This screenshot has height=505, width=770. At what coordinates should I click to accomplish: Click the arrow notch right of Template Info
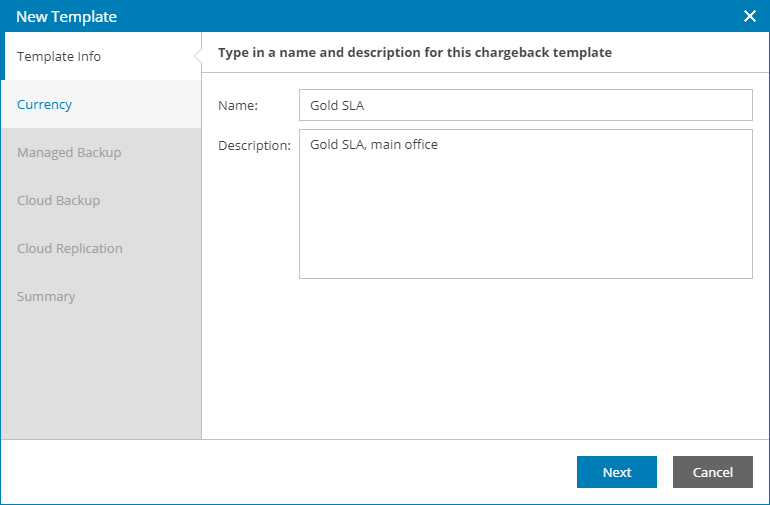tap(198, 56)
